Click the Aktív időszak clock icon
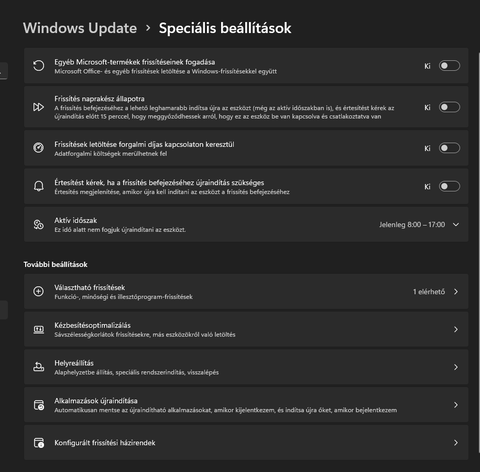This screenshot has width=480, height=472. click(38, 225)
